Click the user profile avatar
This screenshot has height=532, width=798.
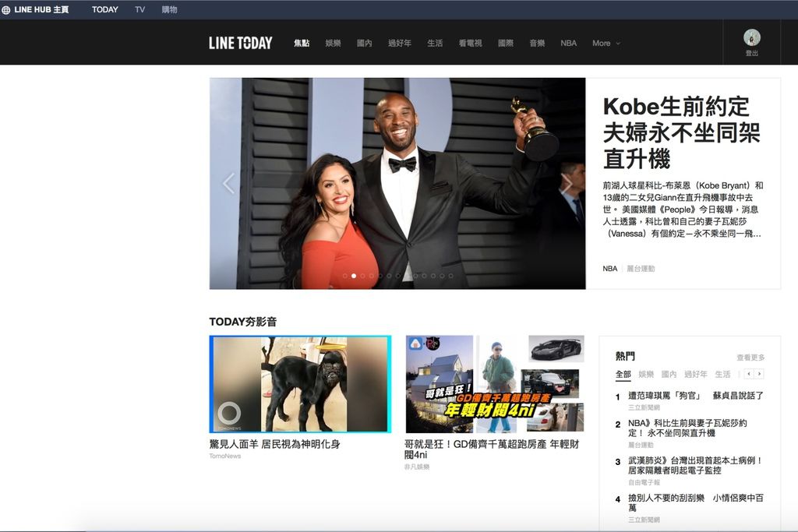point(752,37)
